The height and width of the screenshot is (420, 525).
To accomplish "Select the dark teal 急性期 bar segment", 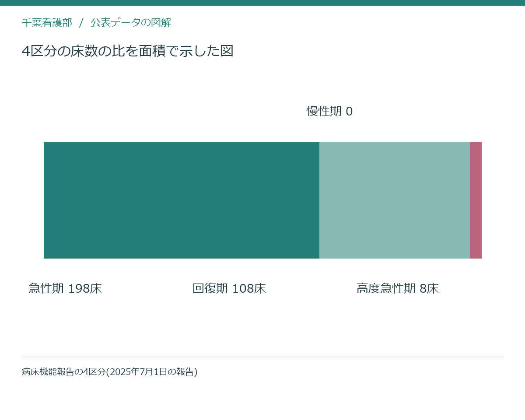I will tap(182, 200).
